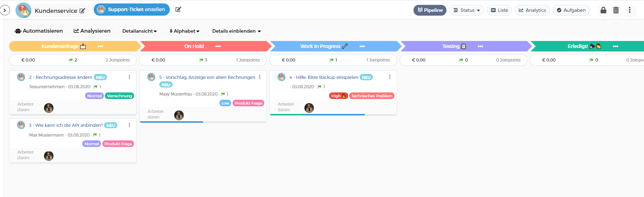Click the trash can delete icon
Viewport: 644px width, 197px height.
point(616,10)
